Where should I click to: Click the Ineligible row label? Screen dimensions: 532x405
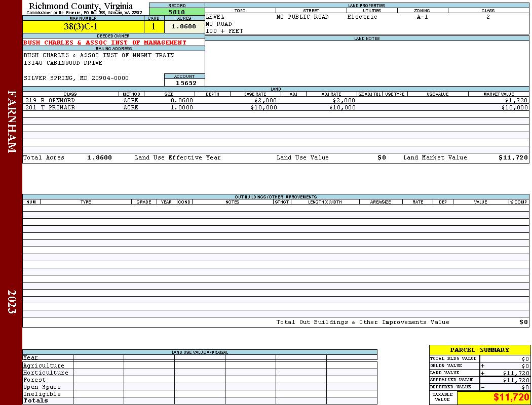[x=42, y=394]
